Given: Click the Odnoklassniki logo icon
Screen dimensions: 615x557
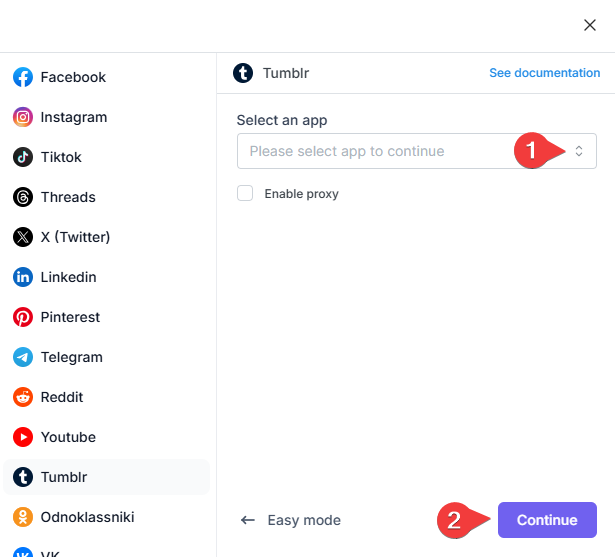Looking at the screenshot, I should click(x=23, y=517).
